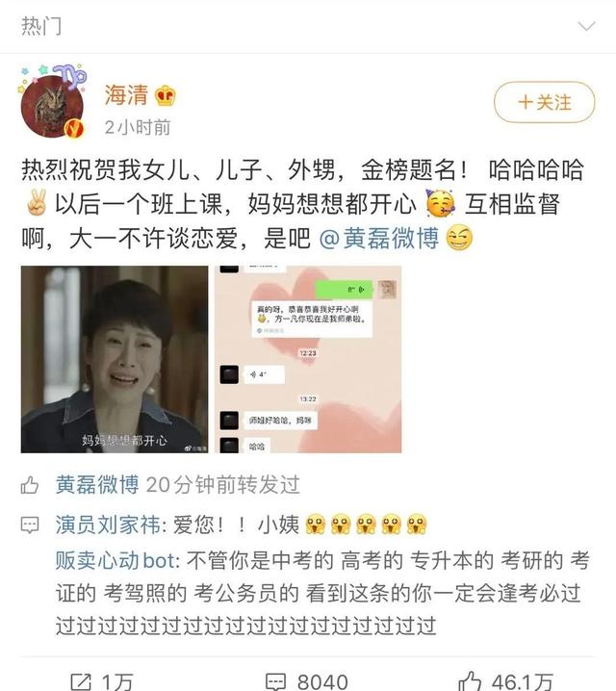Open the @黄磊微博 mention in the post

point(379,239)
